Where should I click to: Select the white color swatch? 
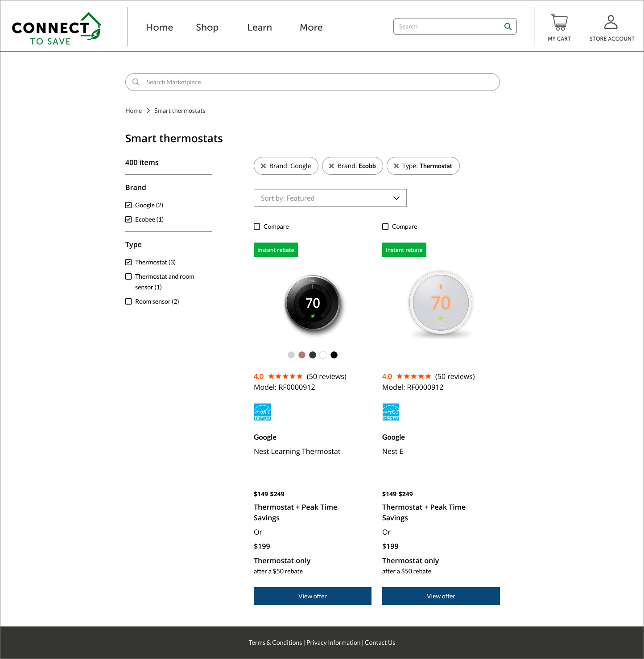(x=323, y=355)
